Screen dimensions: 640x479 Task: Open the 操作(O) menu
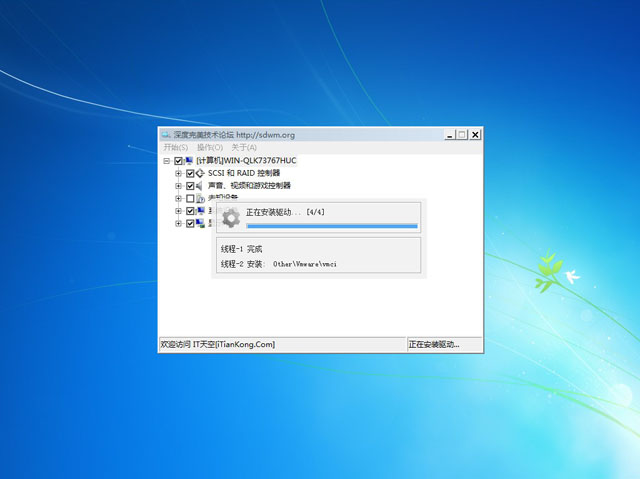210,147
